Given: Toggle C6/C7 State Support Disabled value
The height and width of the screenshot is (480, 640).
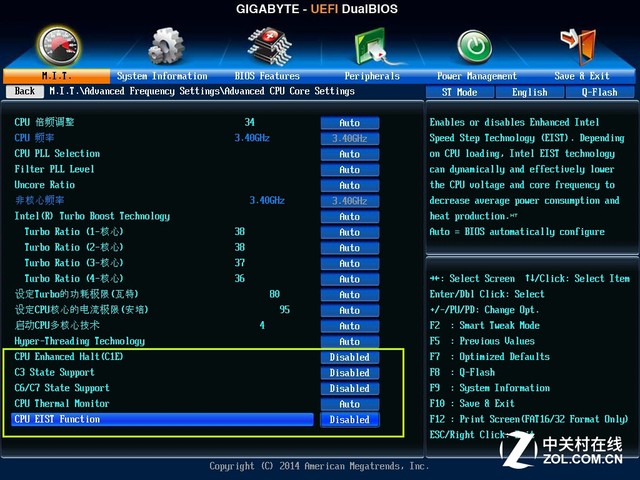Looking at the screenshot, I should pos(350,388).
